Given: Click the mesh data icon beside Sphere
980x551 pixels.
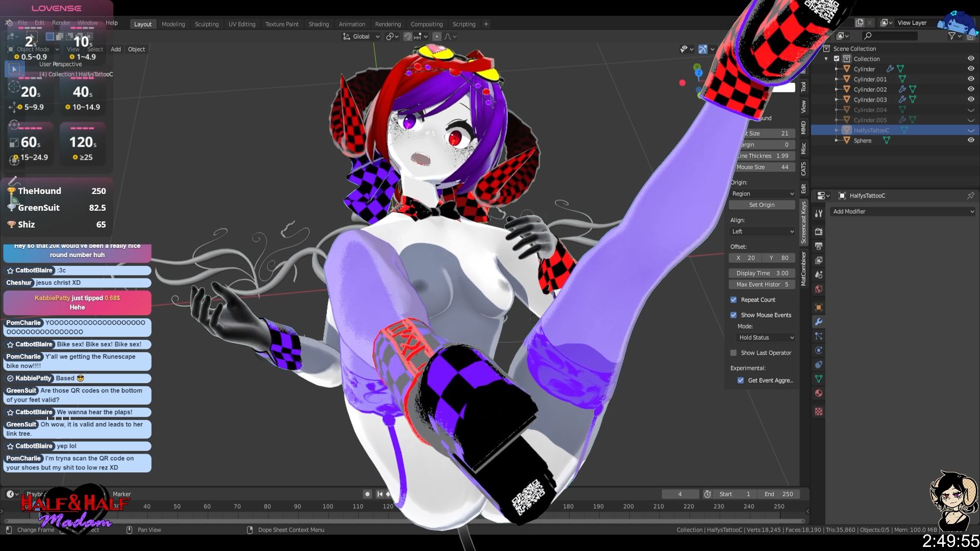Looking at the screenshot, I should 887,140.
